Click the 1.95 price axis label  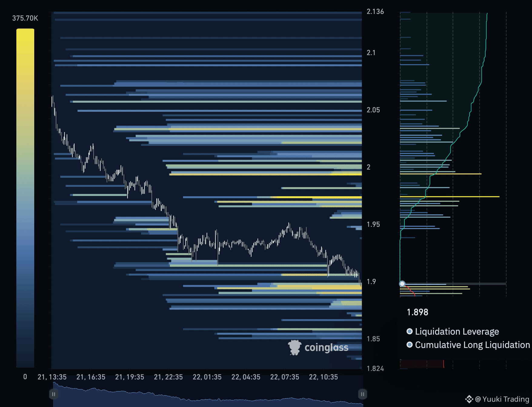pyautogui.click(x=373, y=224)
